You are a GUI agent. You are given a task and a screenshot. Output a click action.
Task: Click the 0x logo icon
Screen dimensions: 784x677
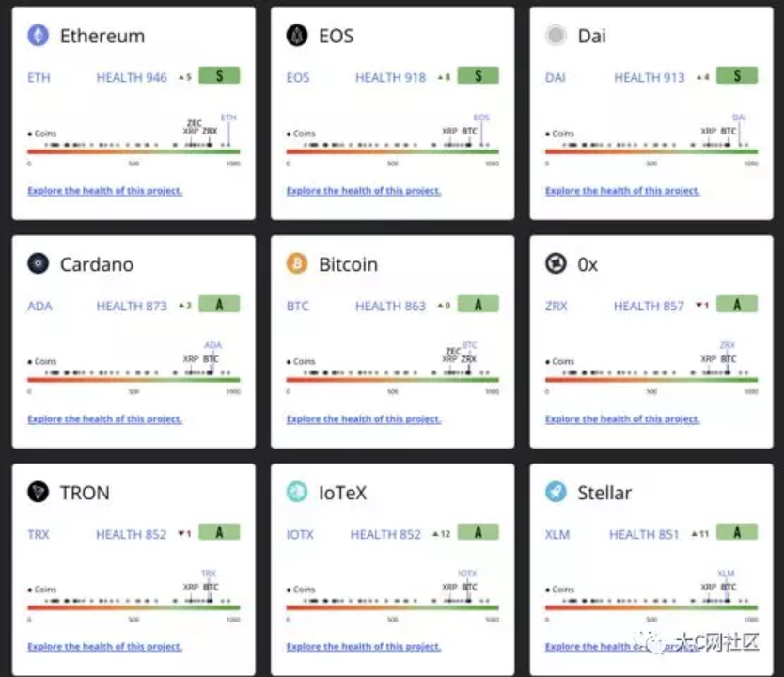pyautogui.click(x=556, y=263)
